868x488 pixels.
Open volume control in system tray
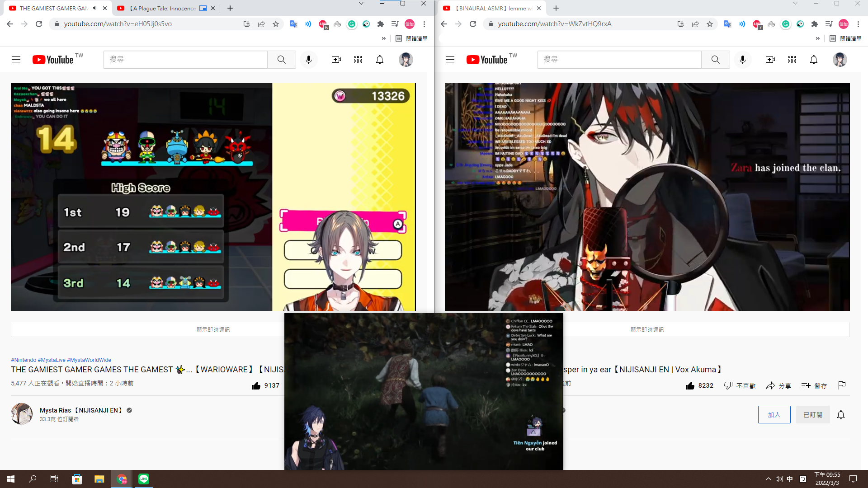tap(779, 479)
